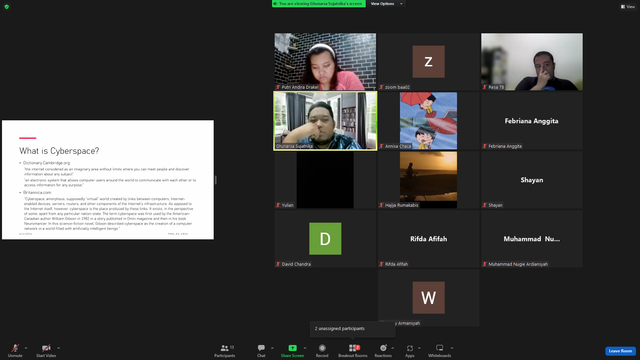The image size is (640, 360).
Task: Select Reza TB's video tile
Action: [x=532, y=62]
